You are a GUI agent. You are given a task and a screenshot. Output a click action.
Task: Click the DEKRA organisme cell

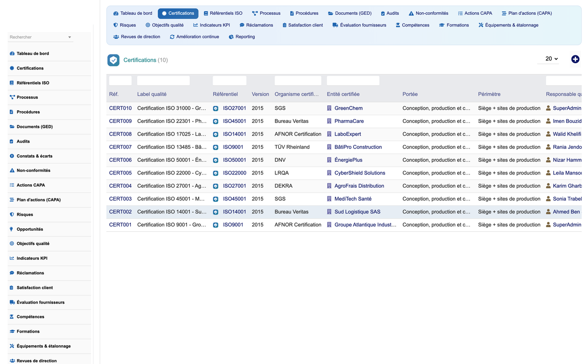pos(284,186)
